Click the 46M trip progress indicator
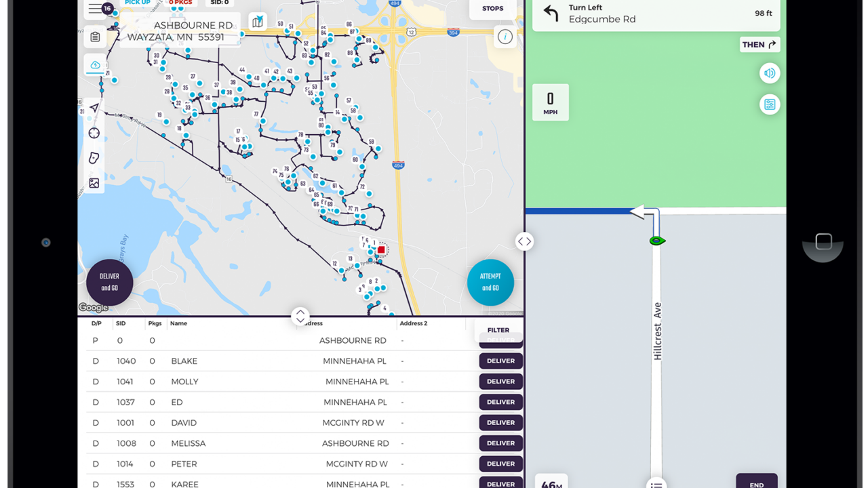 click(x=550, y=482)
